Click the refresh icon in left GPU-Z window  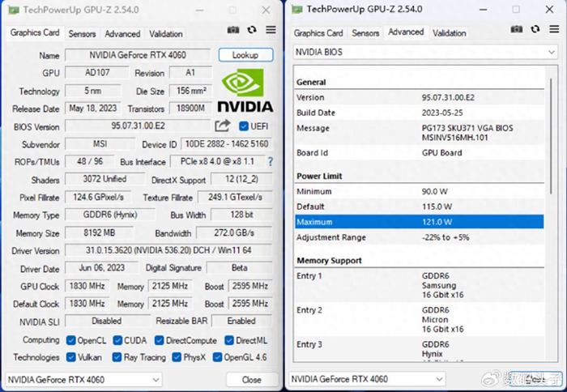coord(252,30)
